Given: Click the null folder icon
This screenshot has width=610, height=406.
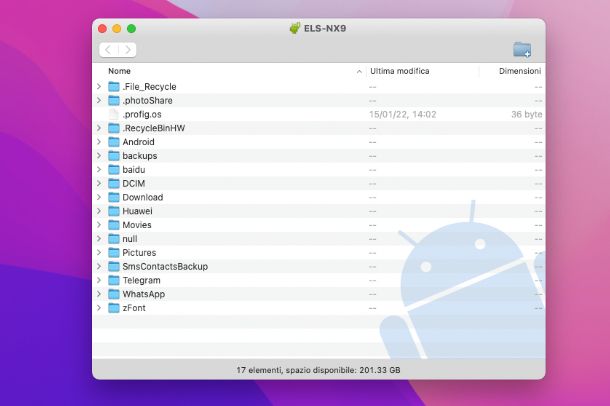Looking at the screenshot, I should [114, 239].
